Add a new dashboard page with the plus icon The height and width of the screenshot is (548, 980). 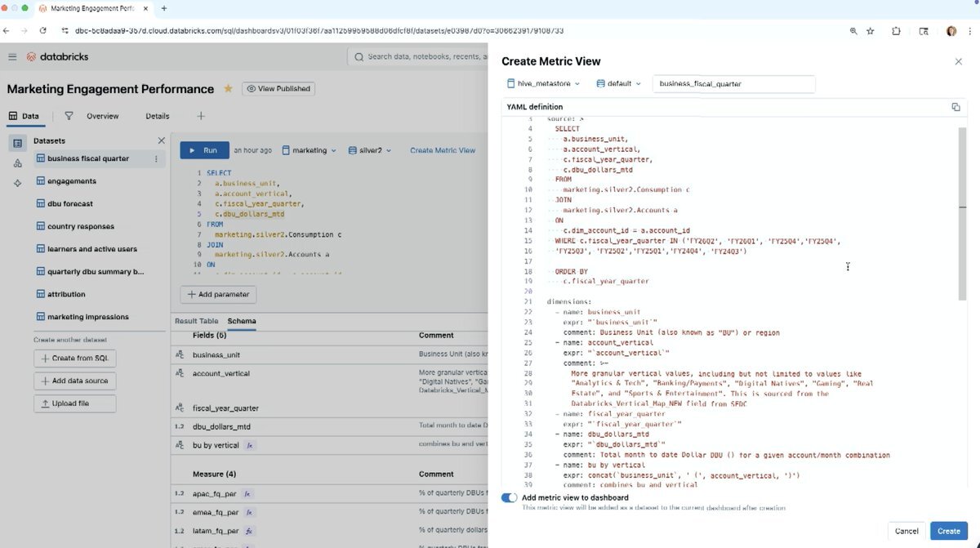[201, 116]
